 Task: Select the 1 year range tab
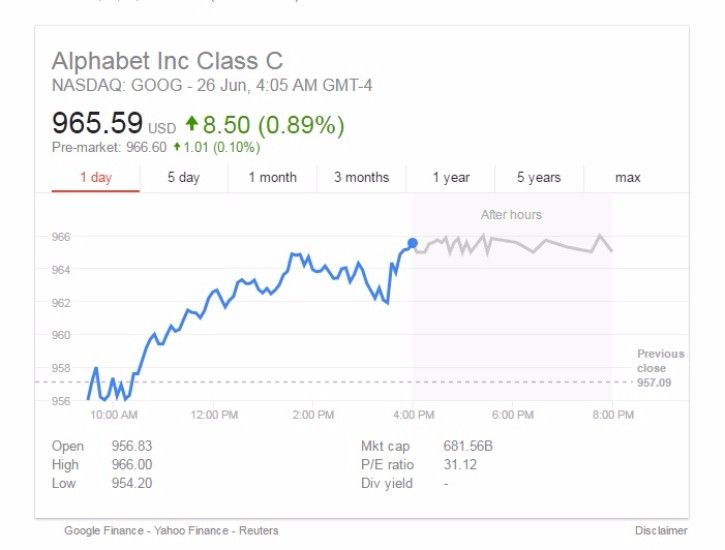pyautogui.click(x=451, y=178)
